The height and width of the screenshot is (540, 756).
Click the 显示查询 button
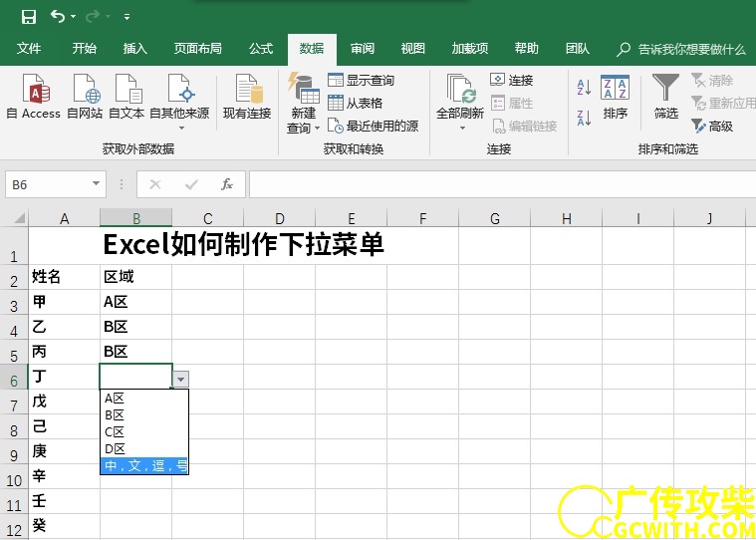[361, 80]
